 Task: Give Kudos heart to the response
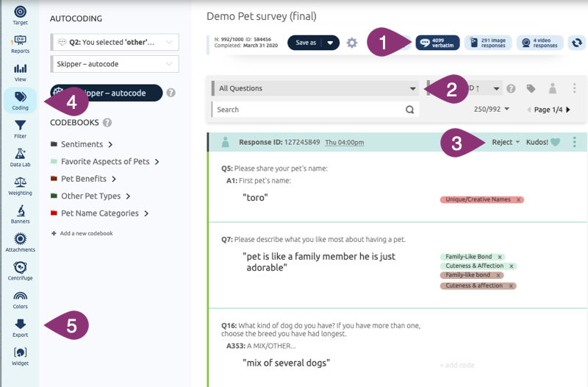click(555, 142)
